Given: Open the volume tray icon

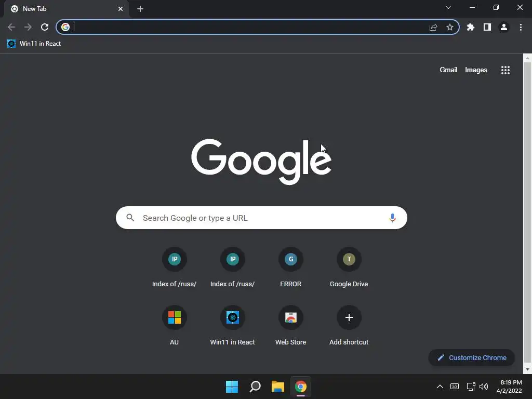Looking at the screenshot, I should 484,387.
